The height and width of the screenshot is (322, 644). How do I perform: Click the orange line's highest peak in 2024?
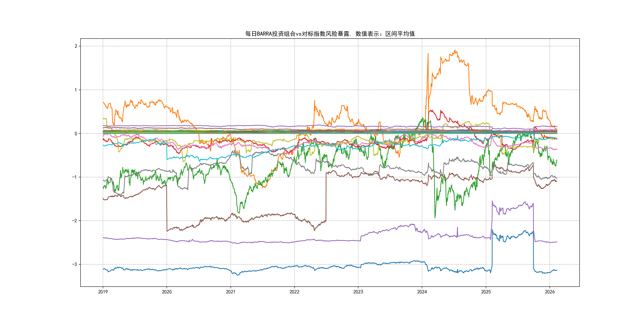(x=455, y=50)
